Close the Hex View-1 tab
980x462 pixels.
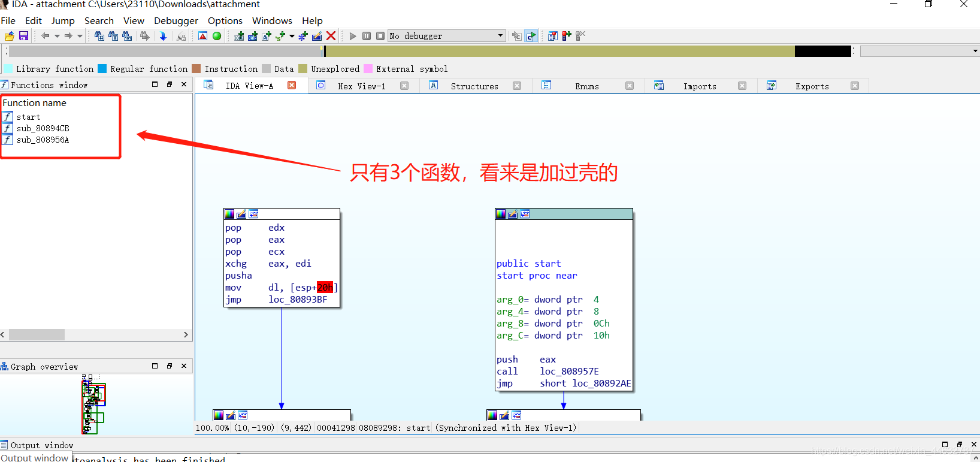tap(404, 86)
